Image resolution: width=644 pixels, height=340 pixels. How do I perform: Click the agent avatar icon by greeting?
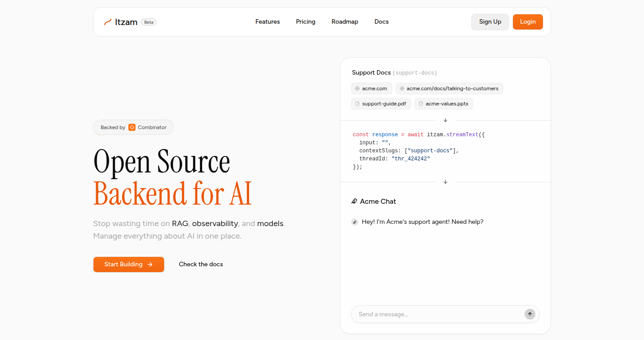coord(354,222)
